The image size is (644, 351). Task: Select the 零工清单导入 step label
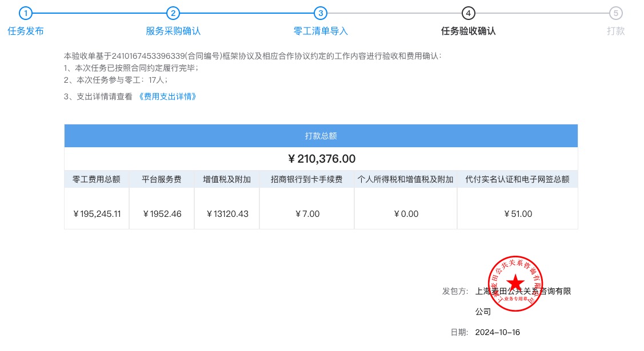tap(321, 31)
